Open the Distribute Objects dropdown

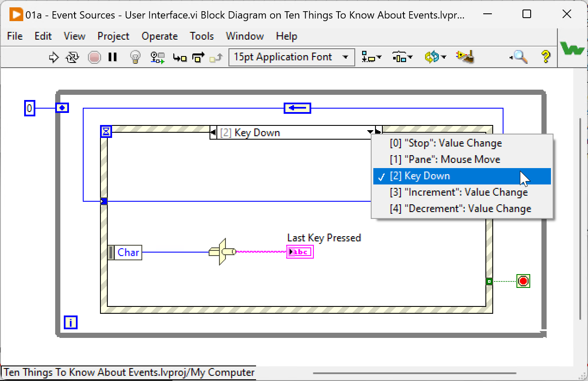[x=402, y=57]
